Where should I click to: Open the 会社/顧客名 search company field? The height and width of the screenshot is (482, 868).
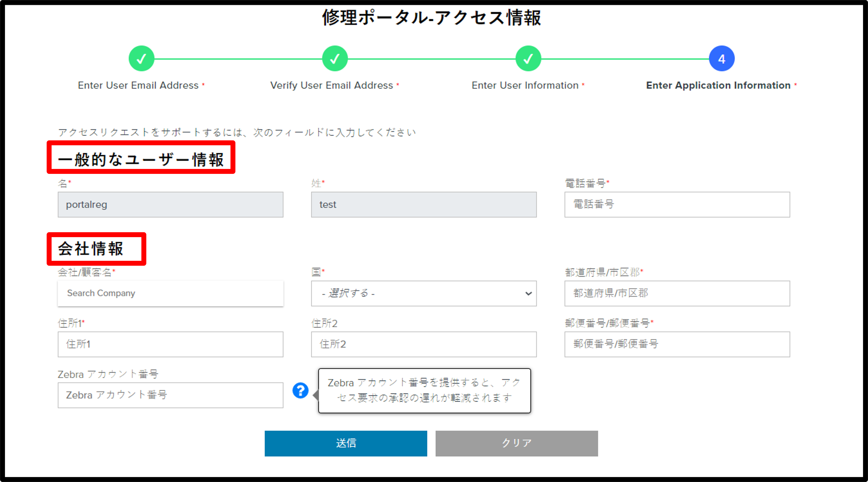(x=171, y=293)
